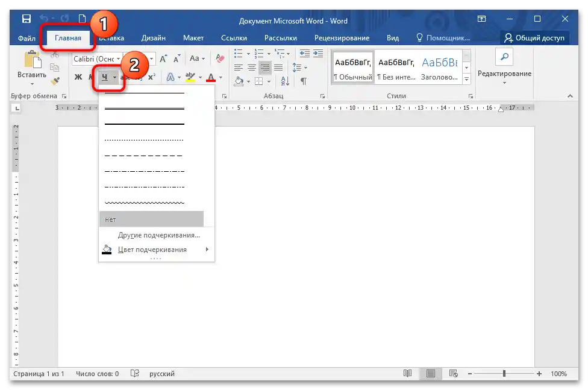Choose 'нет' to remove underline
588x390 pixels.
151,219
